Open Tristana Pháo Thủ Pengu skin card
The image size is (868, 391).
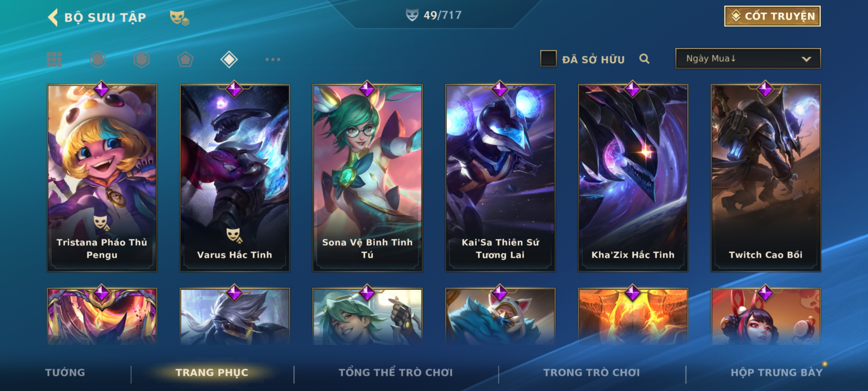(102, 178)
